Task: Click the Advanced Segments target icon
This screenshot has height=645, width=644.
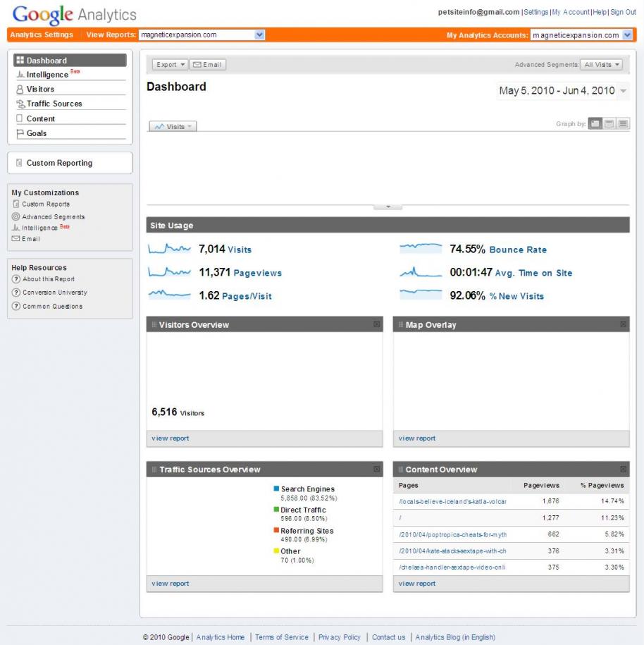Action: 16,216
